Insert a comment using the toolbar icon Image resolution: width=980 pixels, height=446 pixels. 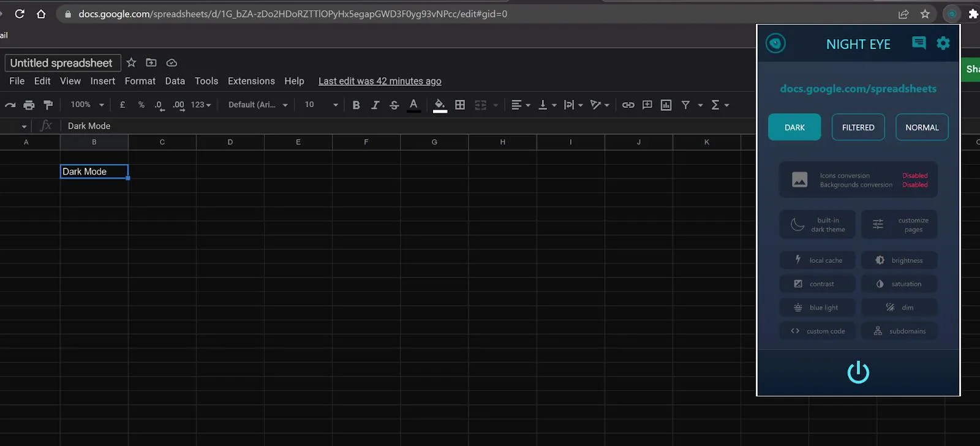coord(647,105)
